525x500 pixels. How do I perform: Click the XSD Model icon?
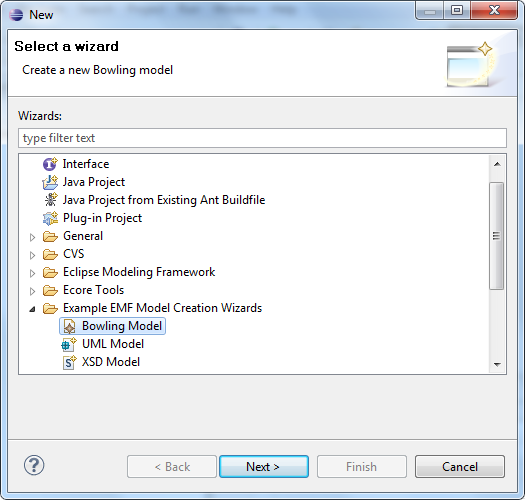click(x=69, y=362)
